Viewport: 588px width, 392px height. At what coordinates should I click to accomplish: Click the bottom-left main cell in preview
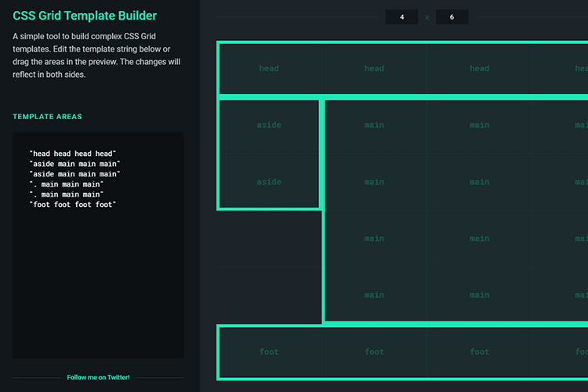coord(374,295)
